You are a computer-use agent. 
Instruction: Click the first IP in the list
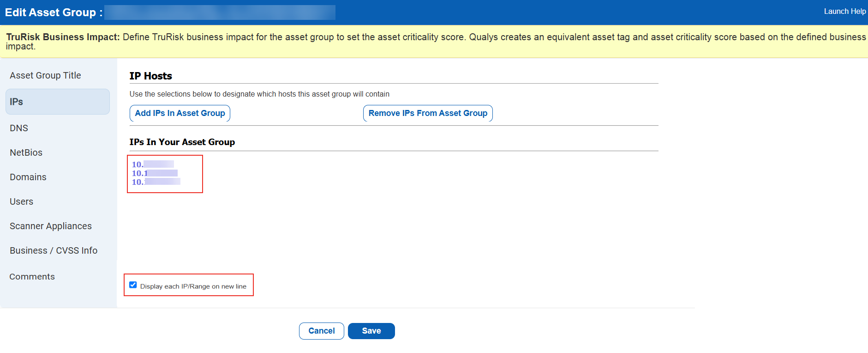pos(153,164)
